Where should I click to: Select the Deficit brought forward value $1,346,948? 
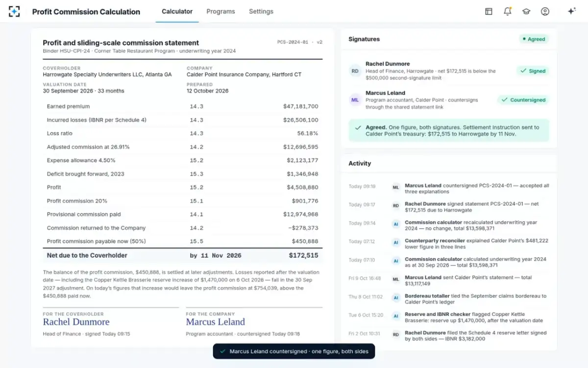click(302, 174)
